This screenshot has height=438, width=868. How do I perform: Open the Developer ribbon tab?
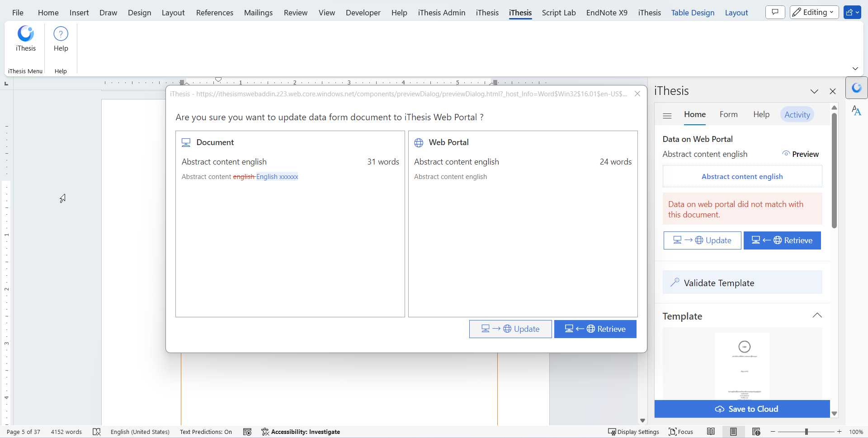pos(363,13)
